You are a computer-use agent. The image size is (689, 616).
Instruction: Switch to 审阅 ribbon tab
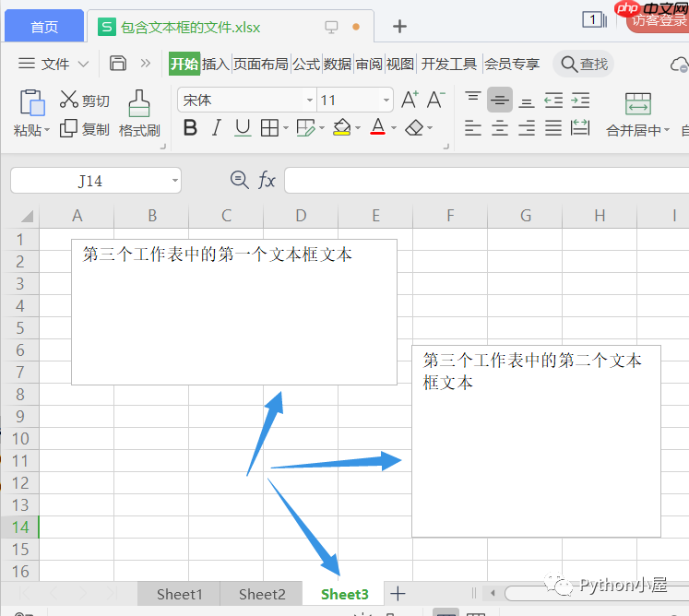369,64
